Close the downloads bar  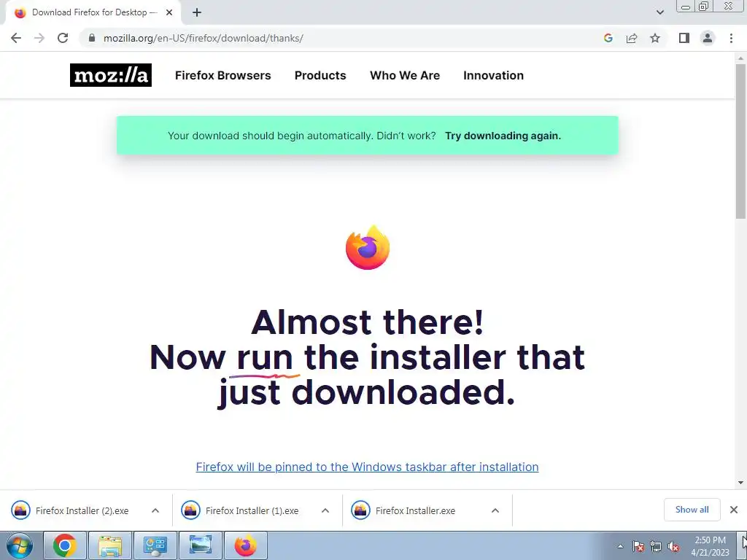[734, 510]
